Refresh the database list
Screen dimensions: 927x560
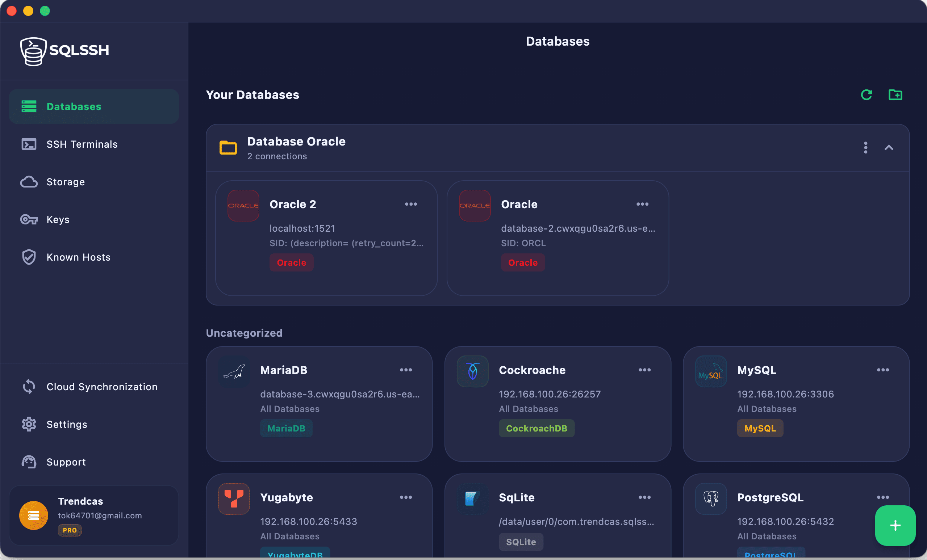pos(867,95)
